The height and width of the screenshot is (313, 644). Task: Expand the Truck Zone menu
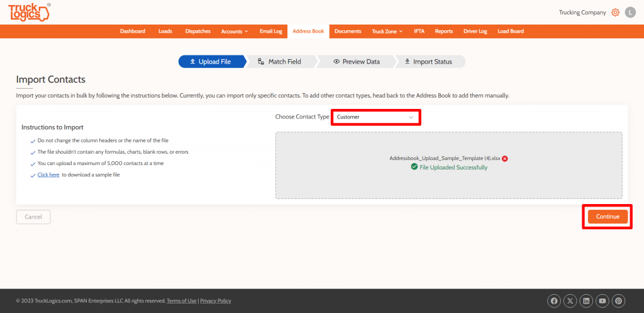[387, 31]
